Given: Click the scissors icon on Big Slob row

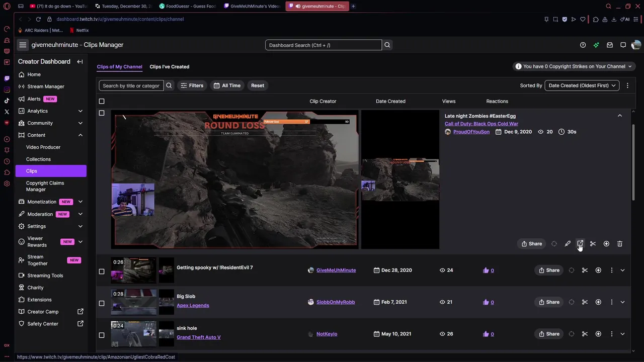Looking at the screenshot, I should (x=585, y=302).
